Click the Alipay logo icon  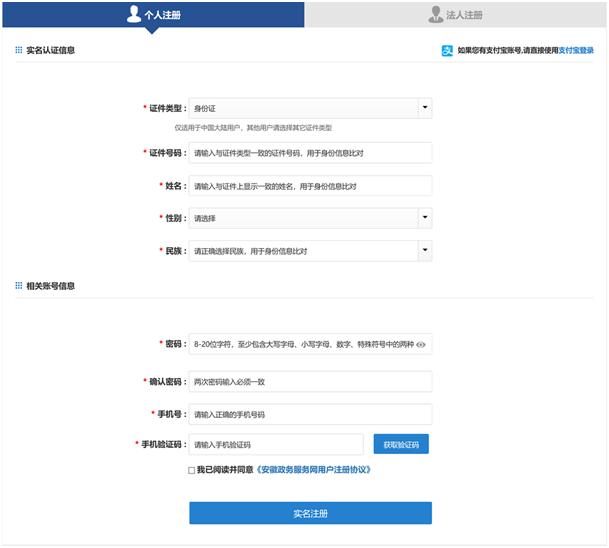(448, 50)
